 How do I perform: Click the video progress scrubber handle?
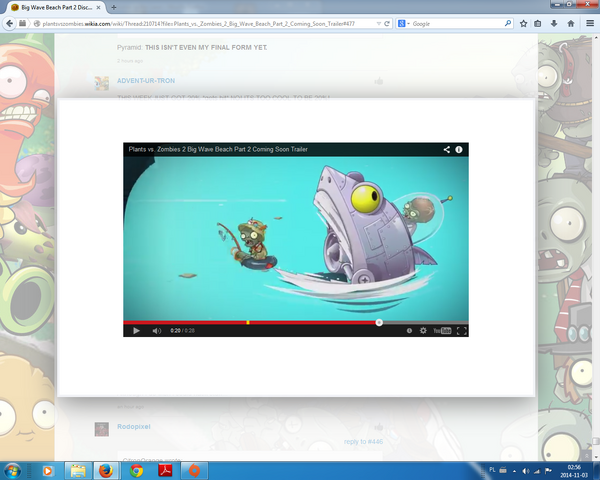click(x=379, y=323)
